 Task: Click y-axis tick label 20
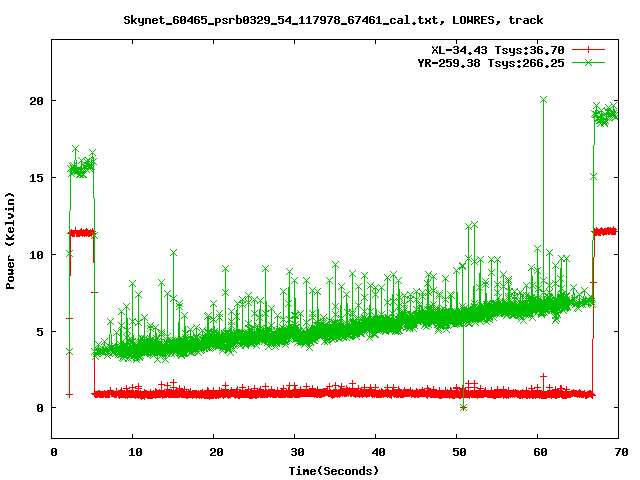(36, 101)
